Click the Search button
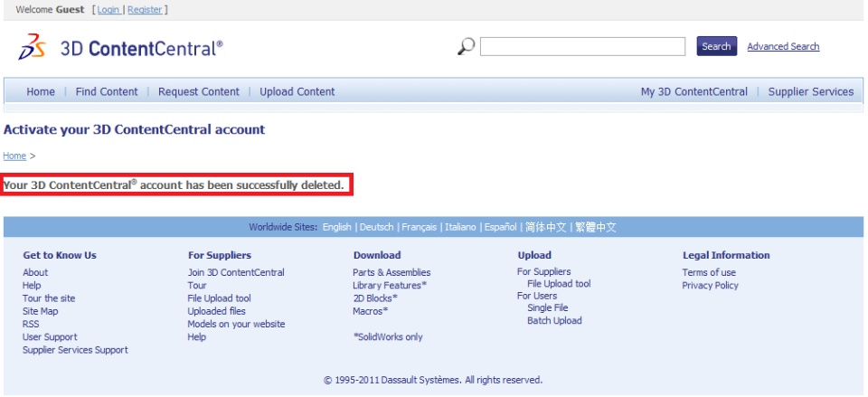The height and width of the screenshot is (397, 868). click(716, 46)
